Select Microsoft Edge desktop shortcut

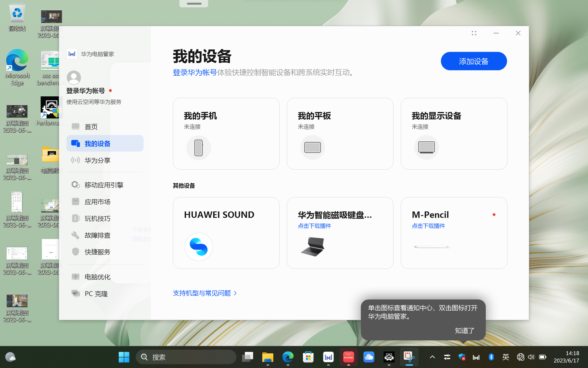[x=17, y=67]
